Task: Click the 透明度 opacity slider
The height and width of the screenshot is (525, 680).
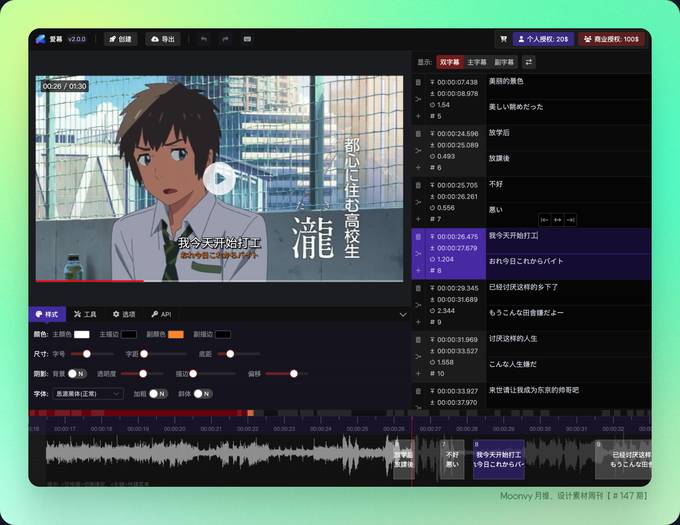Action: [x=142, y=374]
